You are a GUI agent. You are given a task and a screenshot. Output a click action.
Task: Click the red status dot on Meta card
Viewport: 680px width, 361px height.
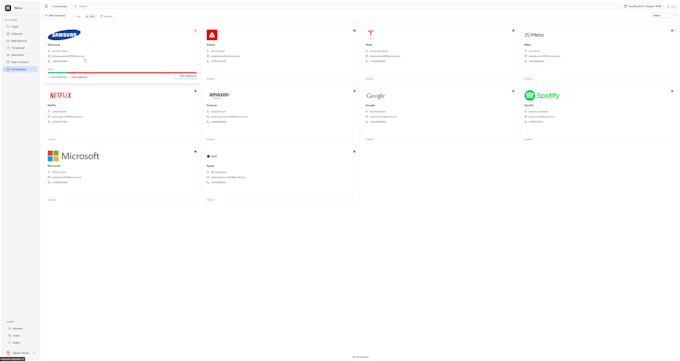coord(672,30)
